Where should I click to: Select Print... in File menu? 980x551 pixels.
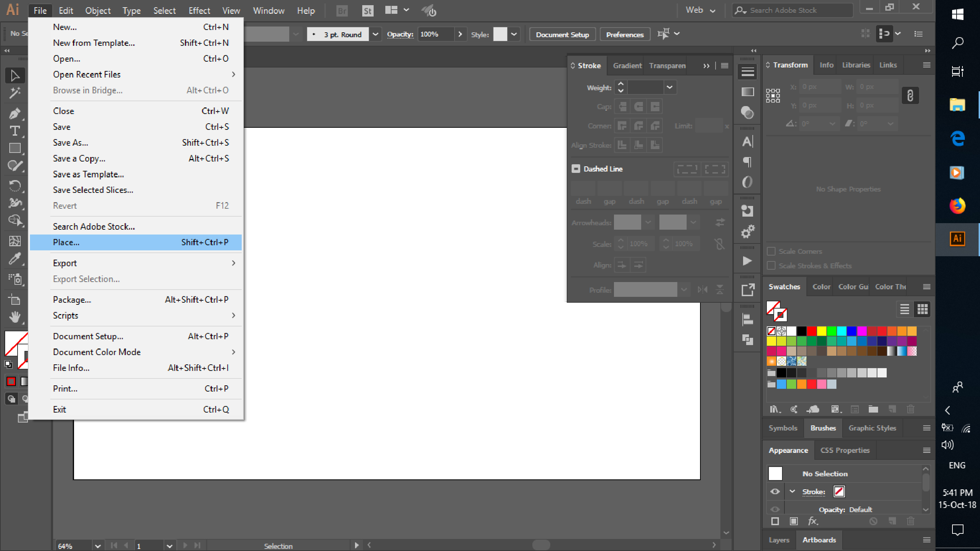pyautogui.click(x=136, y=388)
